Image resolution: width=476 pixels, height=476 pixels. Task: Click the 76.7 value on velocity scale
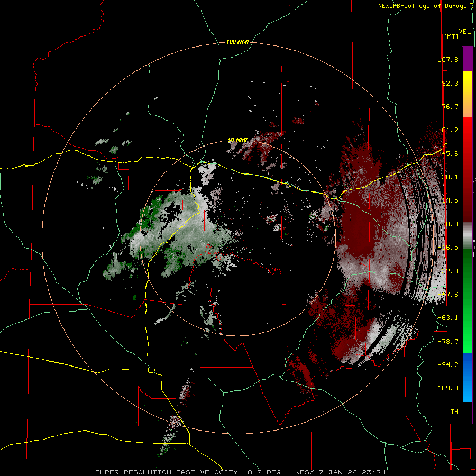click(x=450, y=106)
